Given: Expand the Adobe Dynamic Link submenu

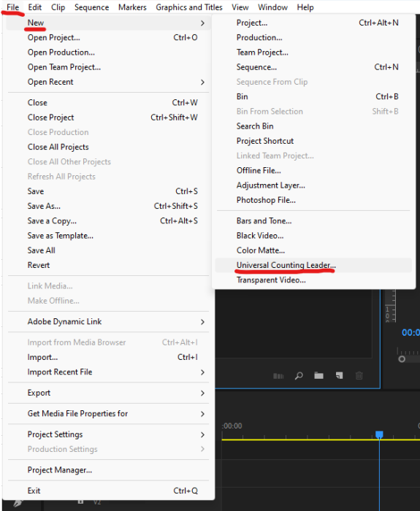Looking at the screenshot, I should tap(108, 322).
